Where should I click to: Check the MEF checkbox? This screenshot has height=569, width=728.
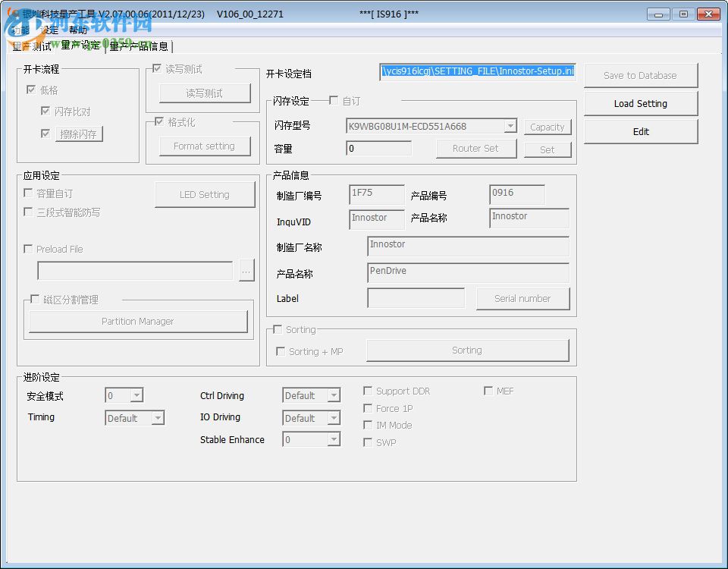tap(488, 391)
